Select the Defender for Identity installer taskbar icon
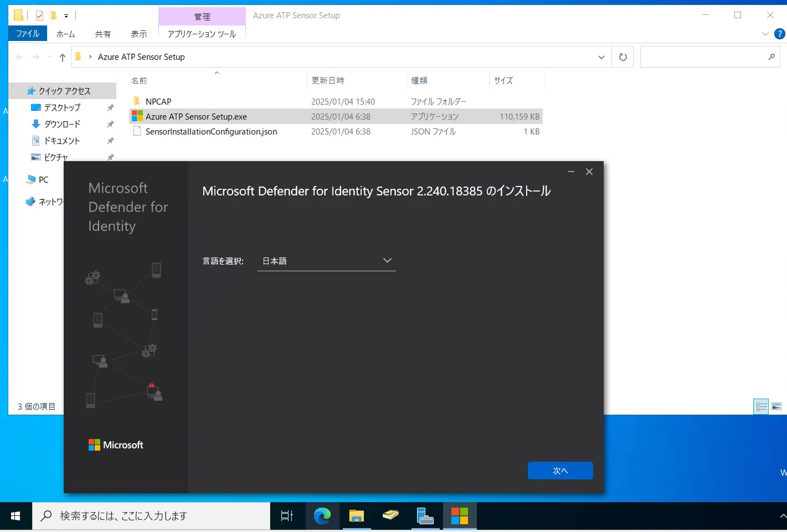Viewport: 787px width, 532px height. 460,515
